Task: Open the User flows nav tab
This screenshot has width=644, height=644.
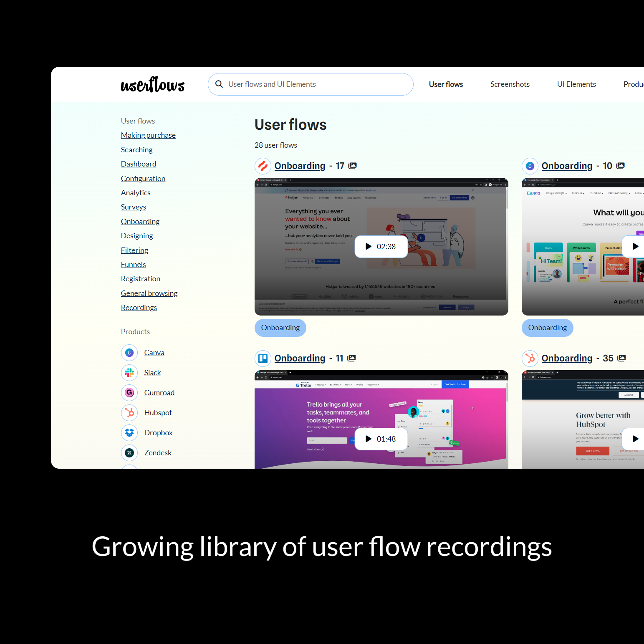Action: (x=446, y=84)
